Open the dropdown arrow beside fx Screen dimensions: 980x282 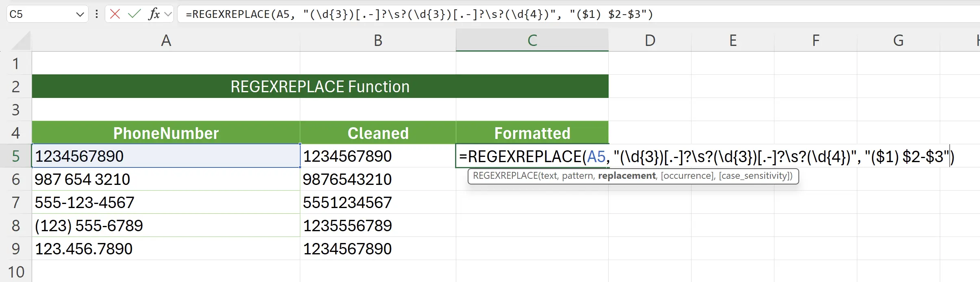[x=168, y=15]
